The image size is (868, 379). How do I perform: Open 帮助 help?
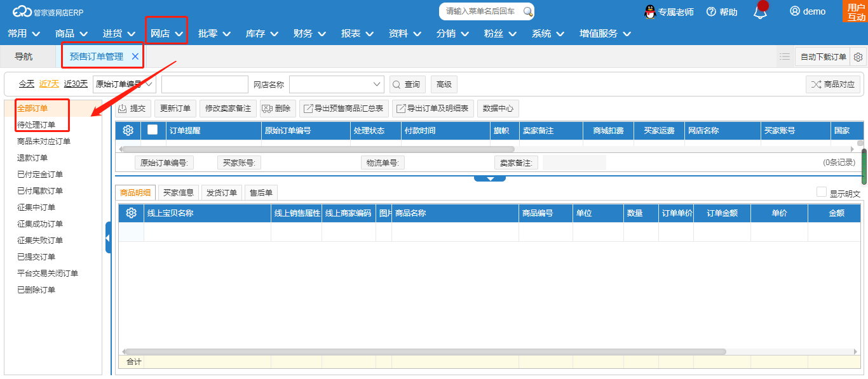click(x=722, y=12)
